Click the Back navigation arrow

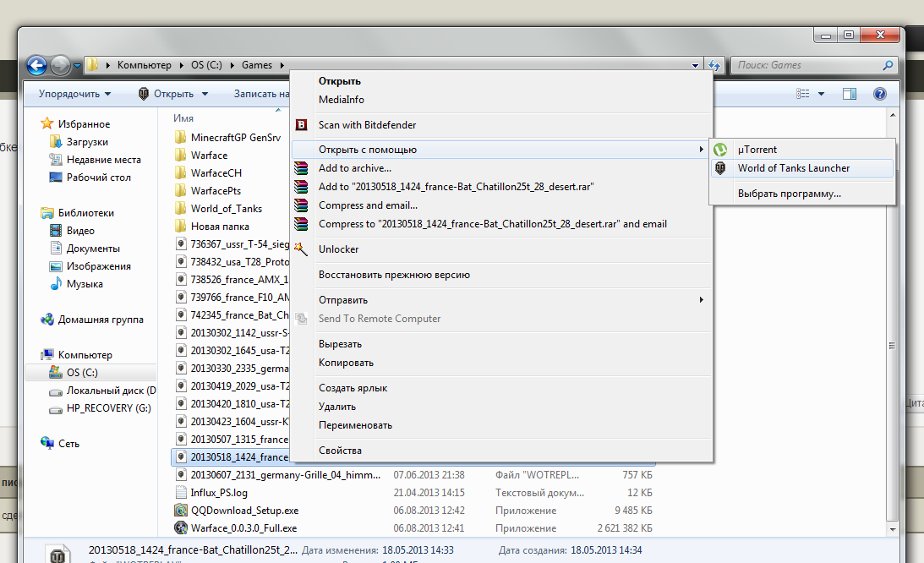[36, 65]
